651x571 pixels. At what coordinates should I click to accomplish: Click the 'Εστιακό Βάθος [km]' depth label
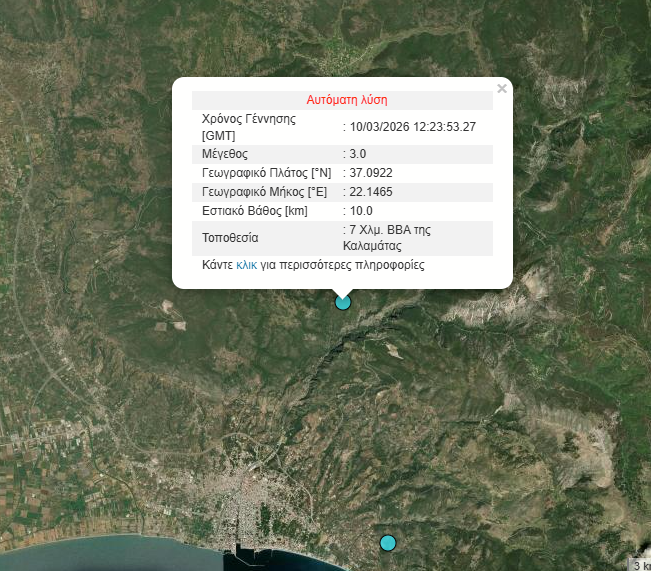pos(254,211)
